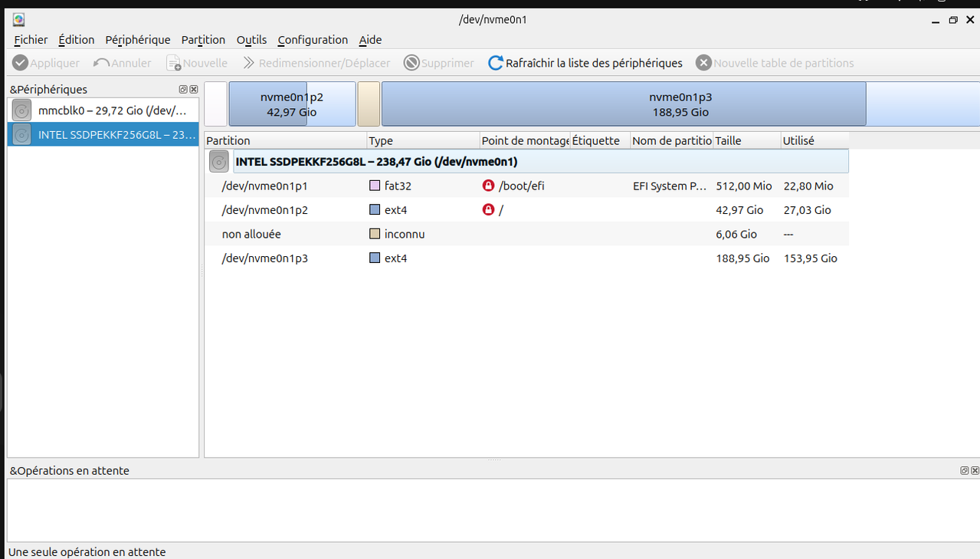Screen dimensions: 980x559
Task: Click the Annuler undo arrow icon
Action: point(101,63)
